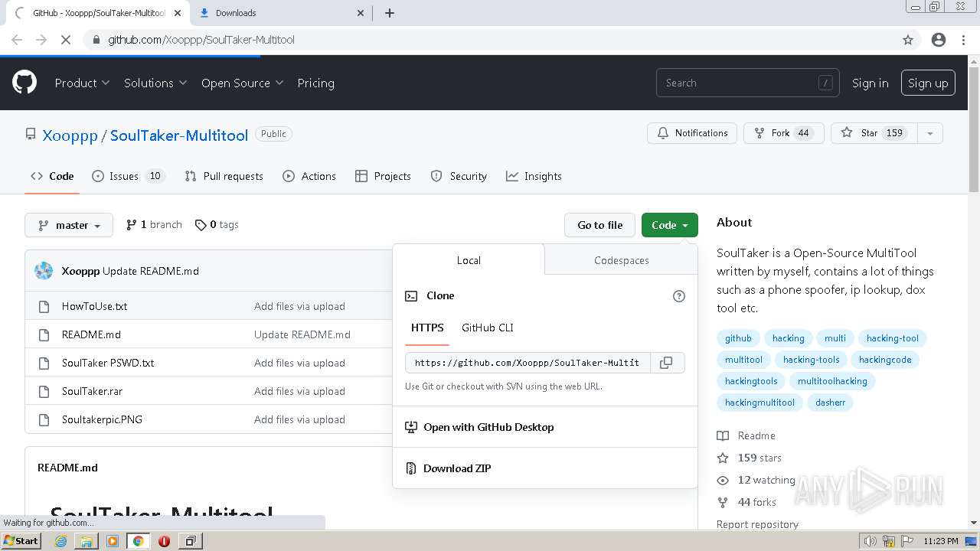This screenshot has height=551, width=980.
Task: Open the Soultakerpic.PNG file
Action: [102, 419]
